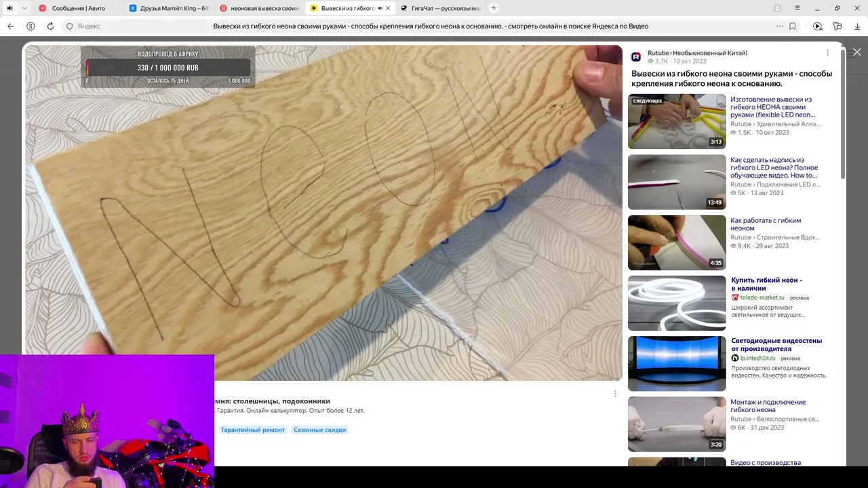Switch to the Сообщения | Авито tab
Screen dimensions: 868x488
77,8
